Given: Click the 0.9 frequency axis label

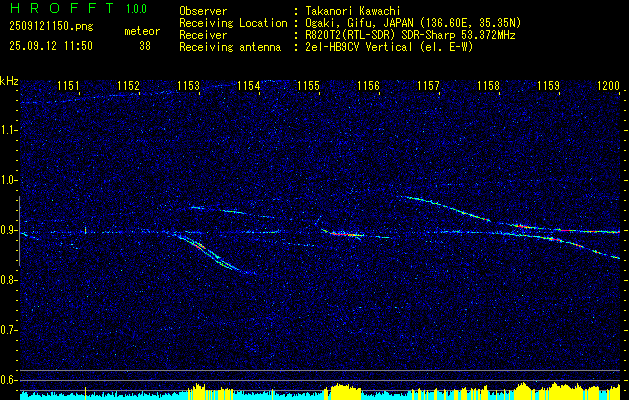Looking at the screenshot, I should tap(7, 230).
